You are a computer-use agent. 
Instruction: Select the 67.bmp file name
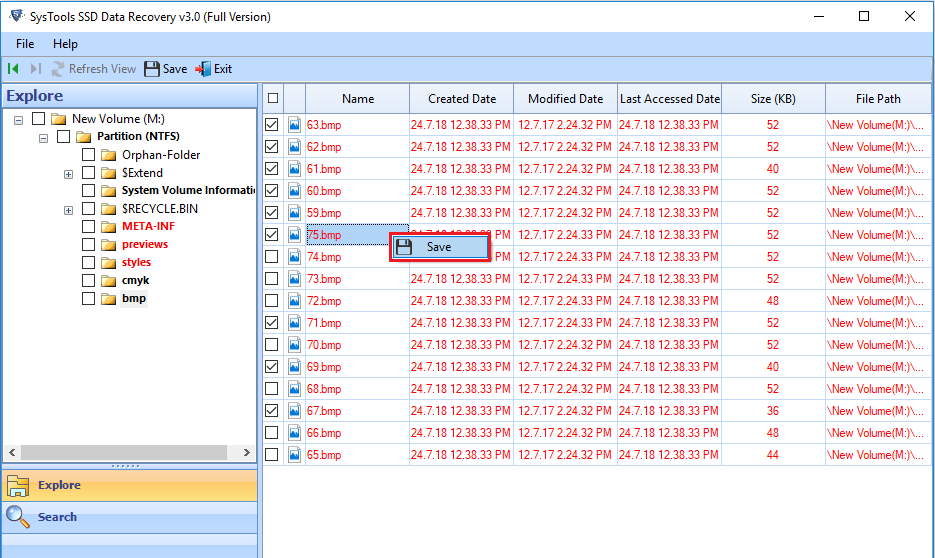coord(324,411)
